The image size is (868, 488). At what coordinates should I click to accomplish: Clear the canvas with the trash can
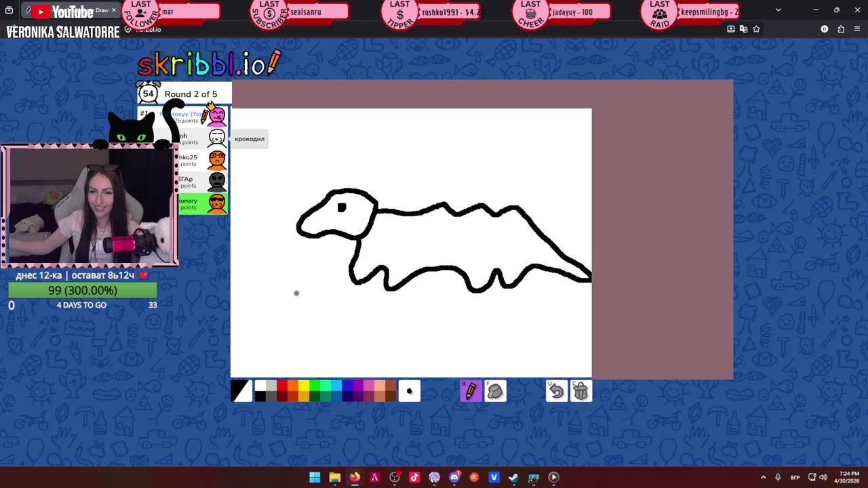point(580,391)
